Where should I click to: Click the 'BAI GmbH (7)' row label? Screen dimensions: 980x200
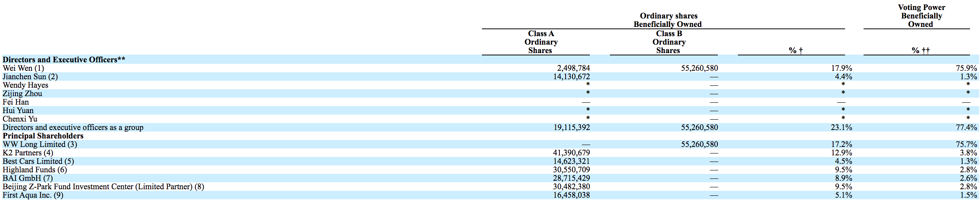[28, 178]
